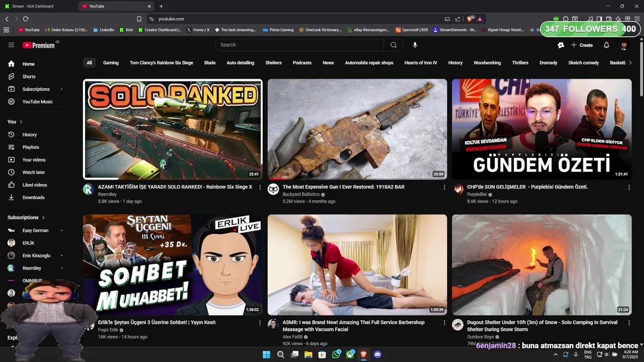
Task: Open the YouTube guide hamburger menu
Action: [x=11, y=45]
